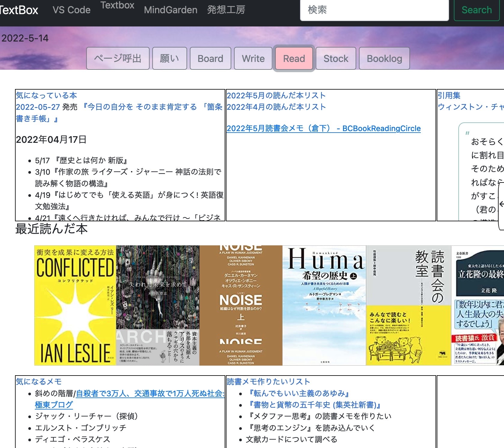Open 2022年5月読書会メモ BCBookReadingCircle link
Screen dimensions: 504x448
coord(324,128)
